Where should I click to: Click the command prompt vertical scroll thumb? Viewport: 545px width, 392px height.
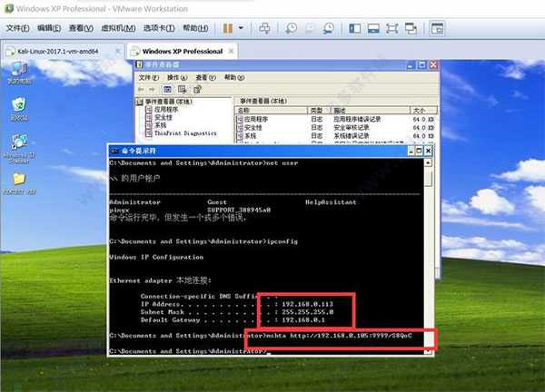click(x=428, y=179)
